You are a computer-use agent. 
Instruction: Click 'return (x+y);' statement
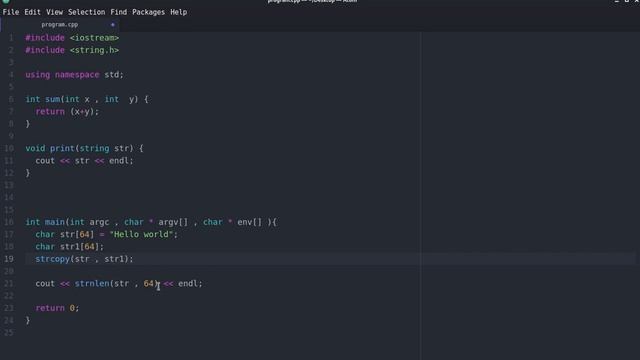67,111
